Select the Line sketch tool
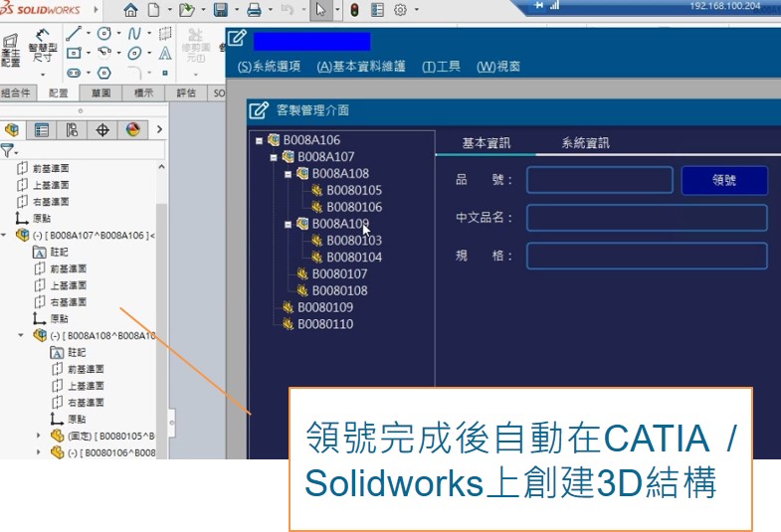Viewport: 781px width, 532px height. pyautogui.click(x=74, y=34)
